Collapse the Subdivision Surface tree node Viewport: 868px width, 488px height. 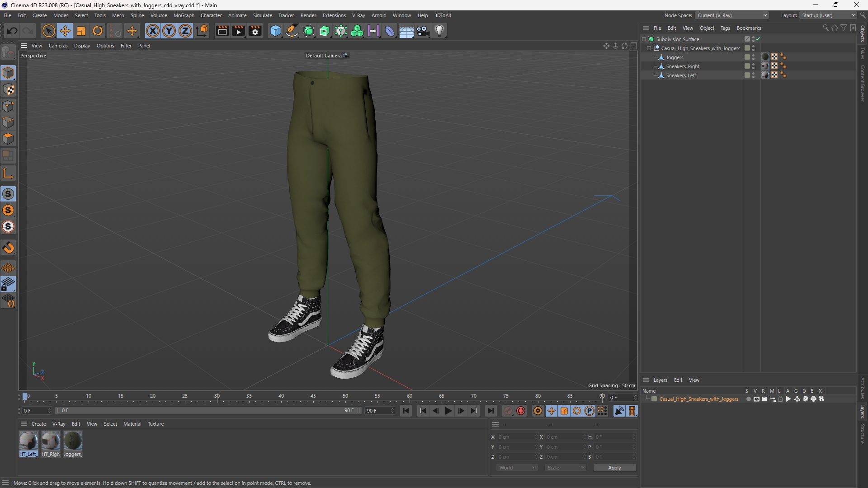tap(644, 39)
